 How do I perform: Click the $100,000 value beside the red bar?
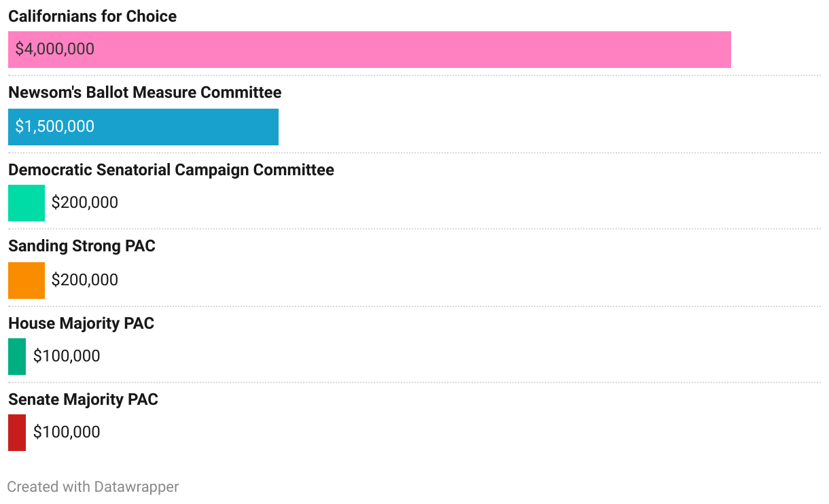click(67, 433)
